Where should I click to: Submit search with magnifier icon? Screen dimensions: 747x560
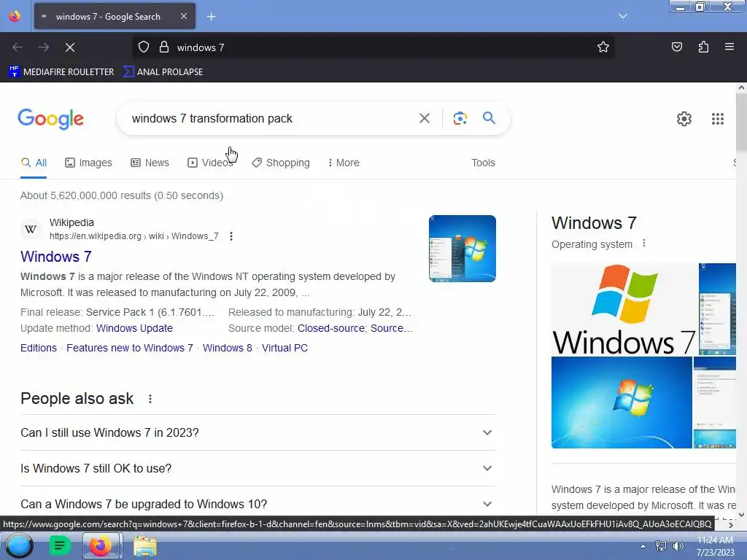489,118
